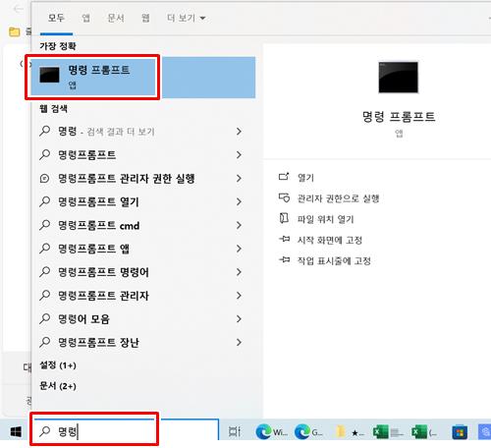This screenshot has height=448, width=491.
Task: Click the file location icon beside 파일 위치 열기
Action: click(x=284, y=218)
